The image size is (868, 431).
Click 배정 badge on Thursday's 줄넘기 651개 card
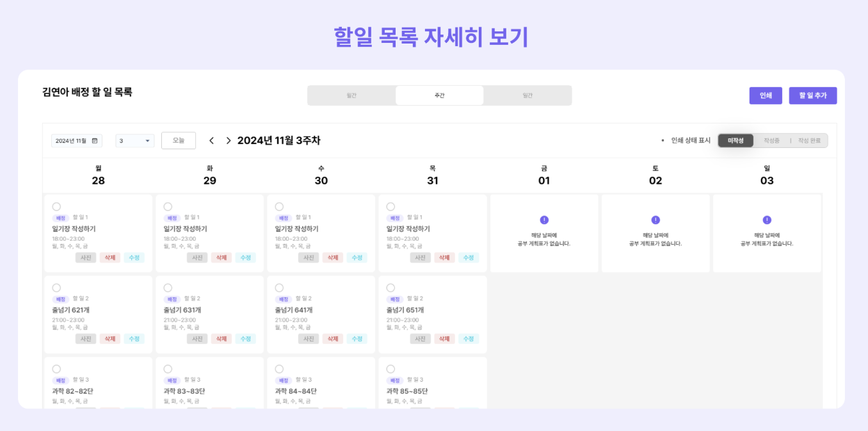click(x=394, y=299)
